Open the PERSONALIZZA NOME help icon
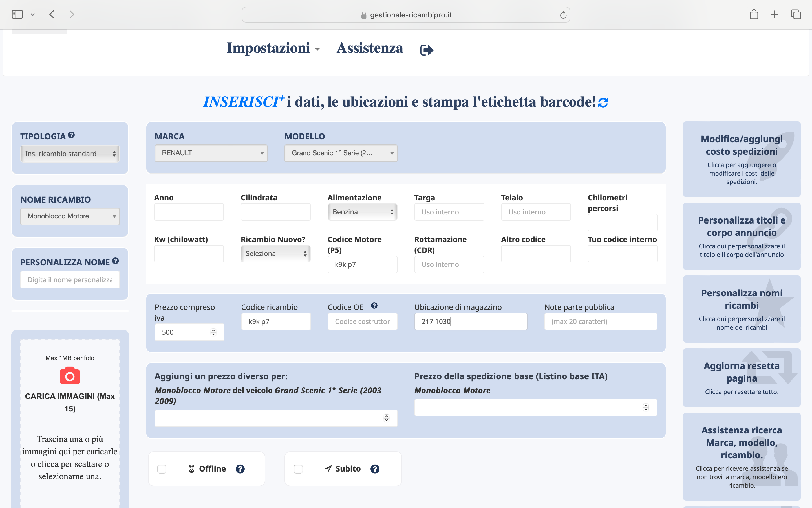Viewport: 812px width, 508px height. [x=115, y=261]
